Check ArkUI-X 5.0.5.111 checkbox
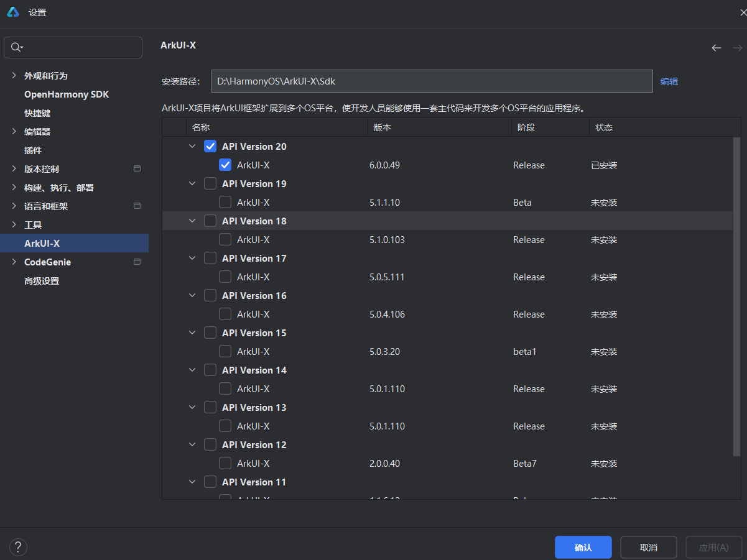Image resolution: width=747 pixels, height=560 pixels. point(225,277)
